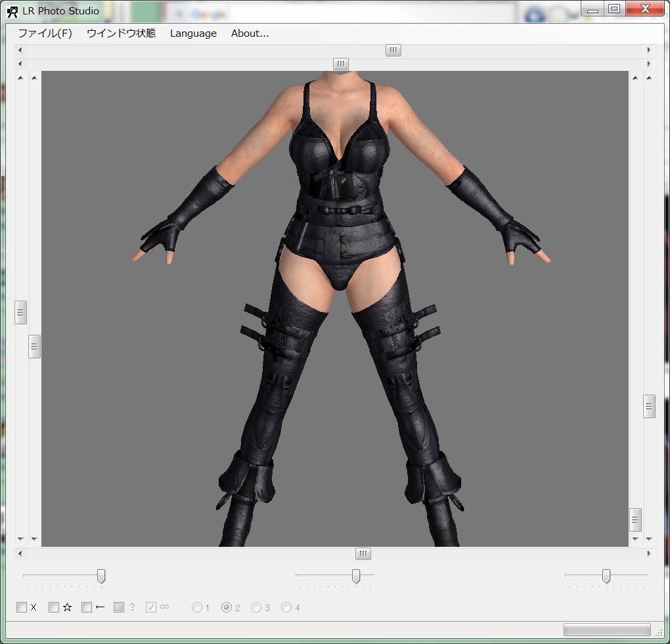The image size is (670, 644).
Task: Click the bottom-right slider handle
Action: coord(606,576)
